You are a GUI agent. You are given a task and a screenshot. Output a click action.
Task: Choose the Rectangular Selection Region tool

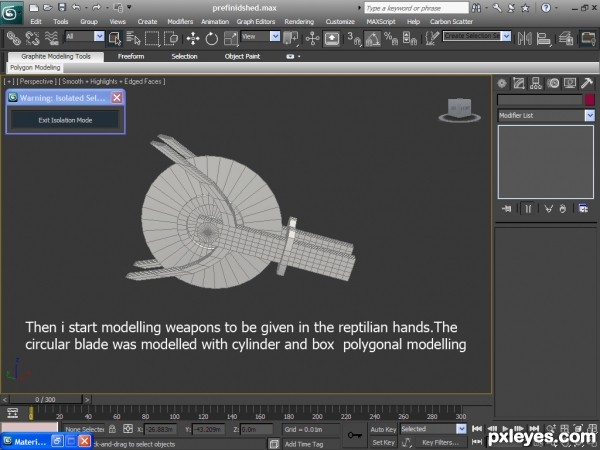[x=152, y=38]
